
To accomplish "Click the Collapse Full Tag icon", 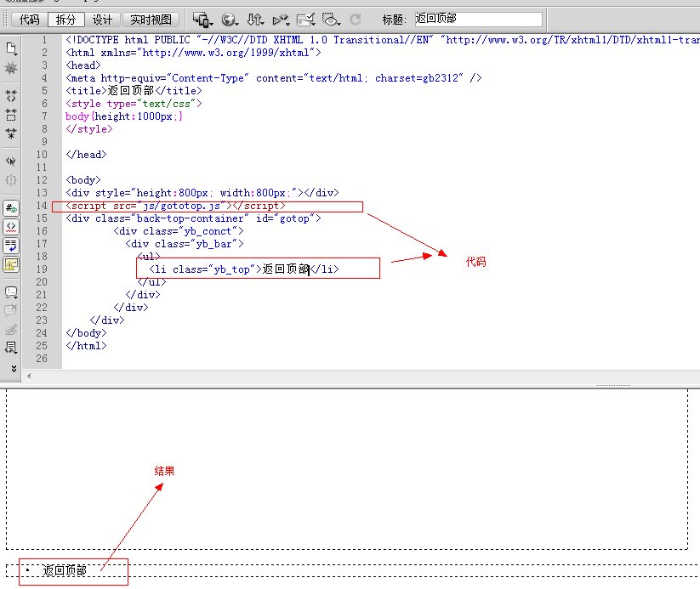I will click(x=11, y=96).
